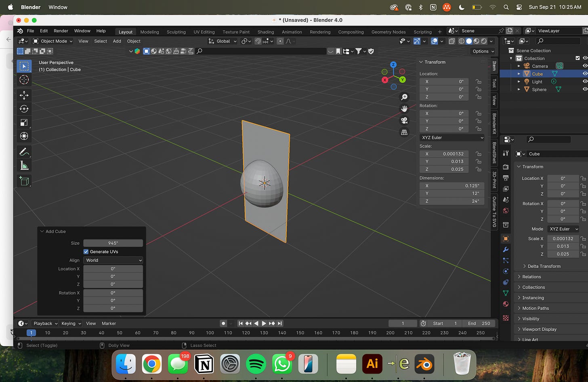Toggle the camera view icon in viewport

(x=404, y=120)
